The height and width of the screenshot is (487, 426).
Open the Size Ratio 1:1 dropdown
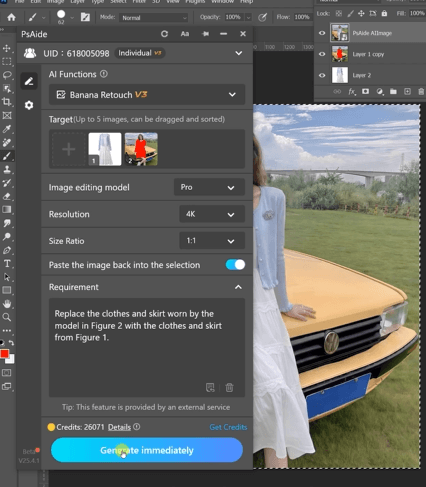(212, 241)
